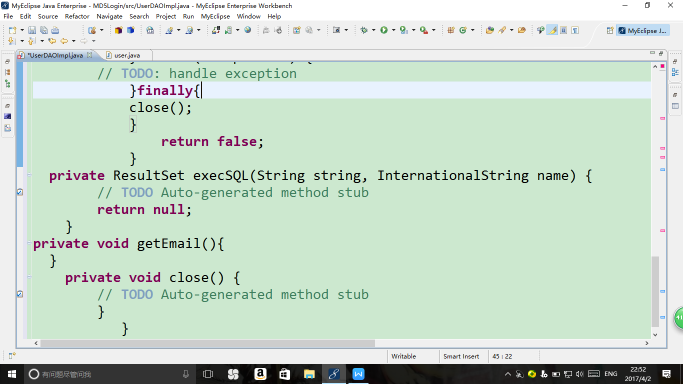Open the Debug dropdown arrow
The height and width of the screenshot is (384, 683).
tap(373, 30)
